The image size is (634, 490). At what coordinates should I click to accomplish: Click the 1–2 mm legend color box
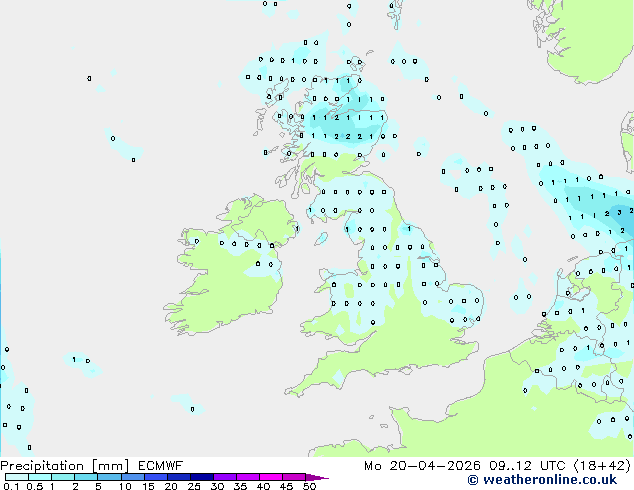coord(63,477)
